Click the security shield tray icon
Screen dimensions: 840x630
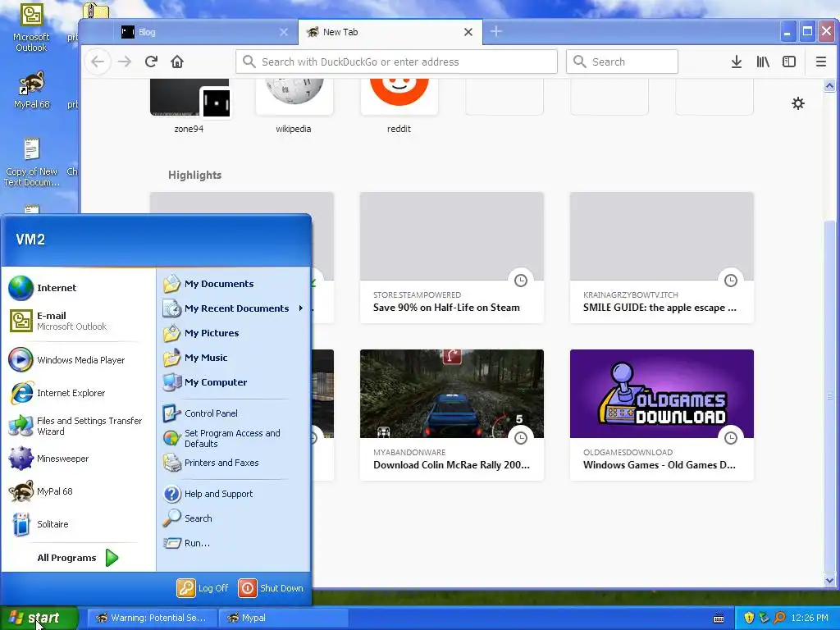click(x=749, y=618)
